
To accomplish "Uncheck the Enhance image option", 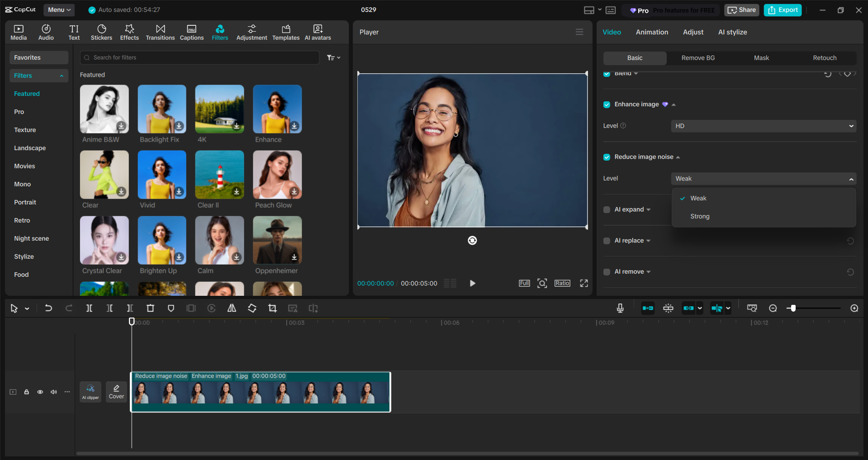I will (x=607, y=104).
